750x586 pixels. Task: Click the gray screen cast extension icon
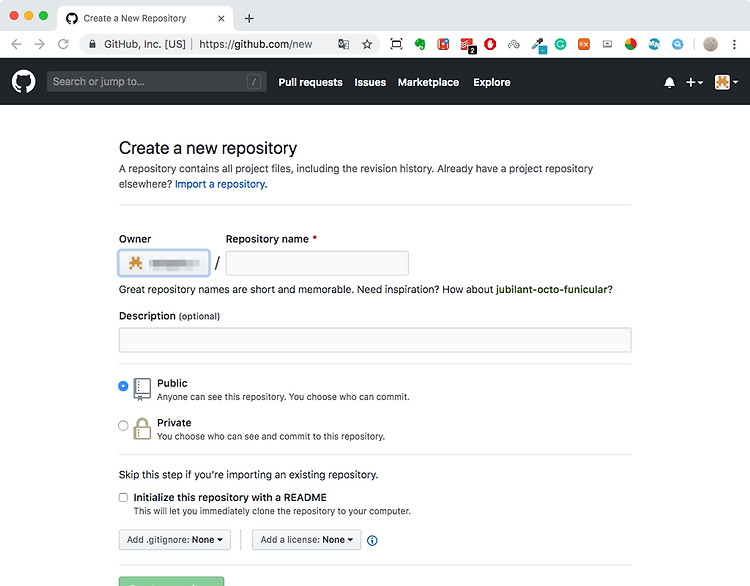click(x=607, y=44)
